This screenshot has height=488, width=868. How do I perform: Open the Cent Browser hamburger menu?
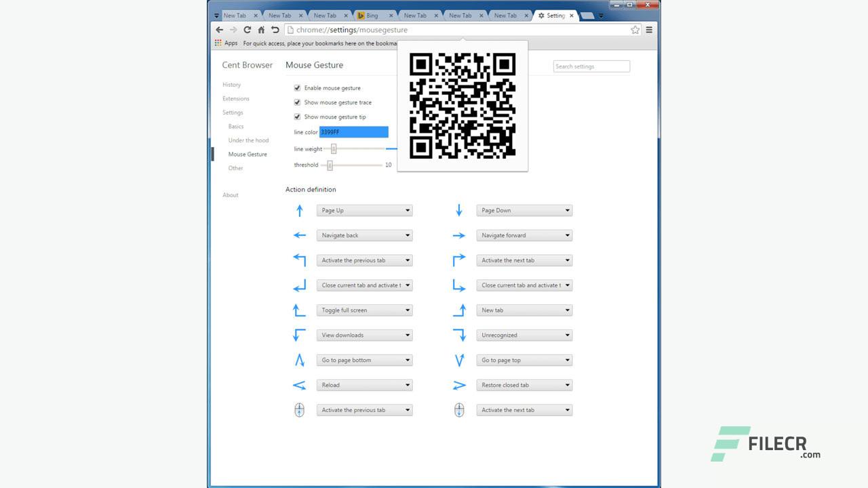click(x=649, y=30)
